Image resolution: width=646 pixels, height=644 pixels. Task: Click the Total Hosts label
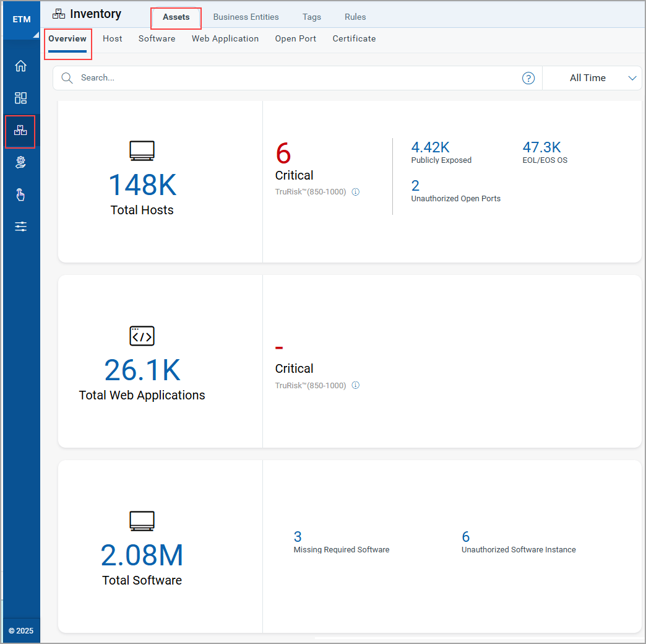142,210
